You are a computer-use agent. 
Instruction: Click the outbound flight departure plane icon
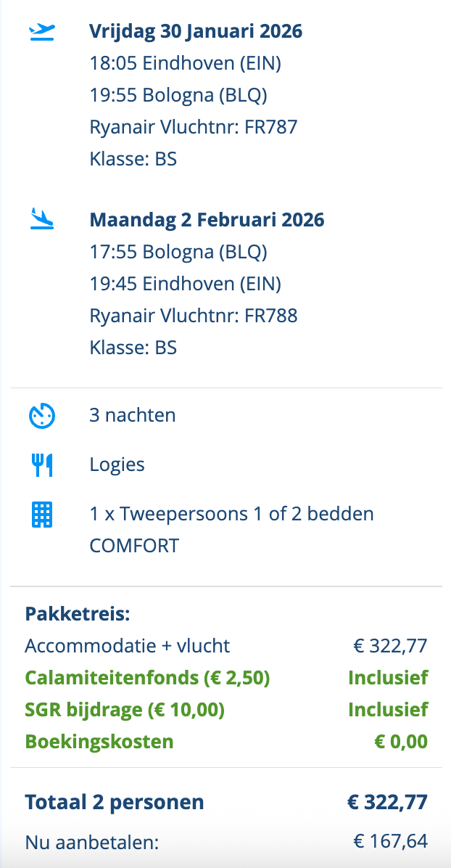point(42,31)
